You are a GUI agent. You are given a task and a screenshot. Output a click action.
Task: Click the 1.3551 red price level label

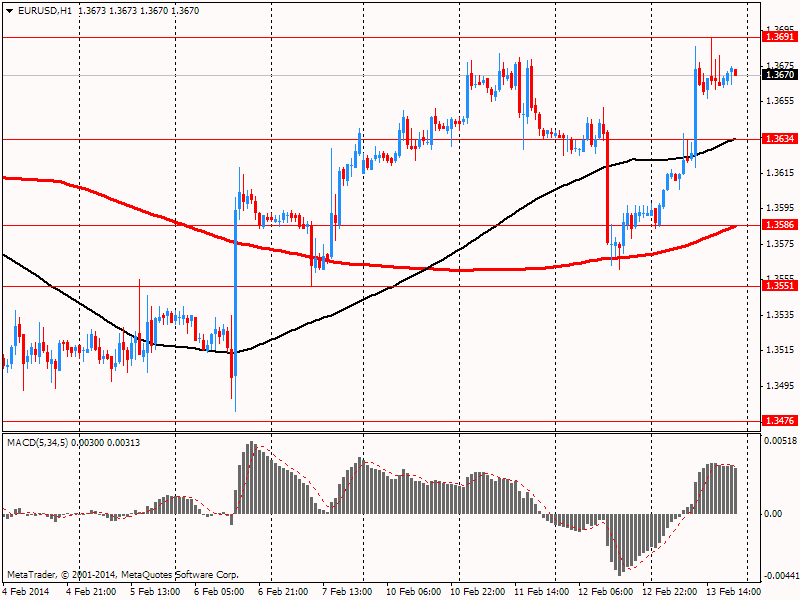point(779,286)
